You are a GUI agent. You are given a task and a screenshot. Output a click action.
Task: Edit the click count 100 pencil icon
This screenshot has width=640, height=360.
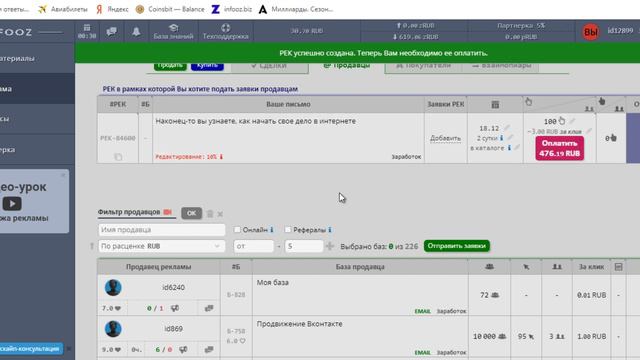tap(572, 121)
